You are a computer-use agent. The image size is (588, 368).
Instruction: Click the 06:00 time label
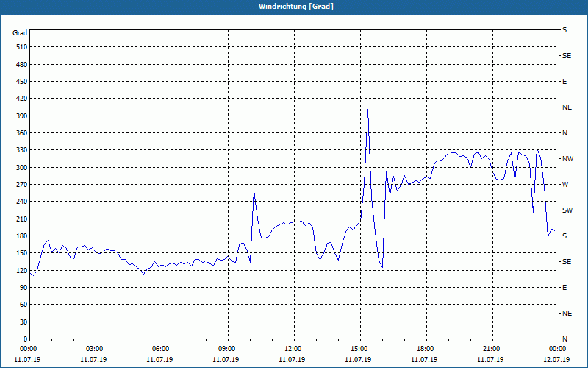coord(160,349)
